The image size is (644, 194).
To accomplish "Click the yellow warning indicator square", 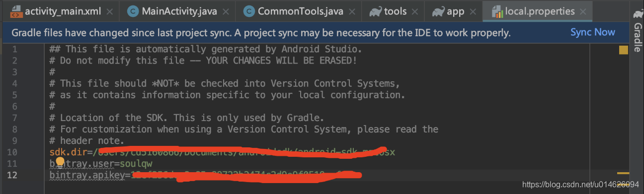I will 623,50.
